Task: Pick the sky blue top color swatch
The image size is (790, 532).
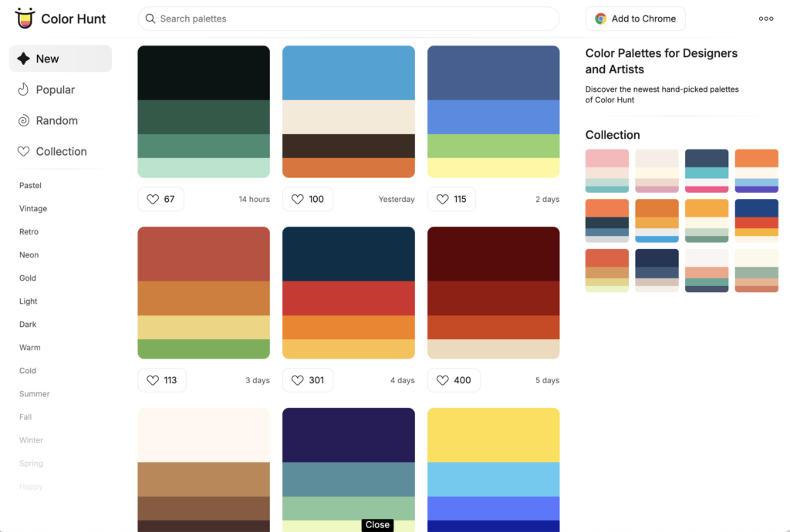Action: pyautogui.click(x=348, y=72)
